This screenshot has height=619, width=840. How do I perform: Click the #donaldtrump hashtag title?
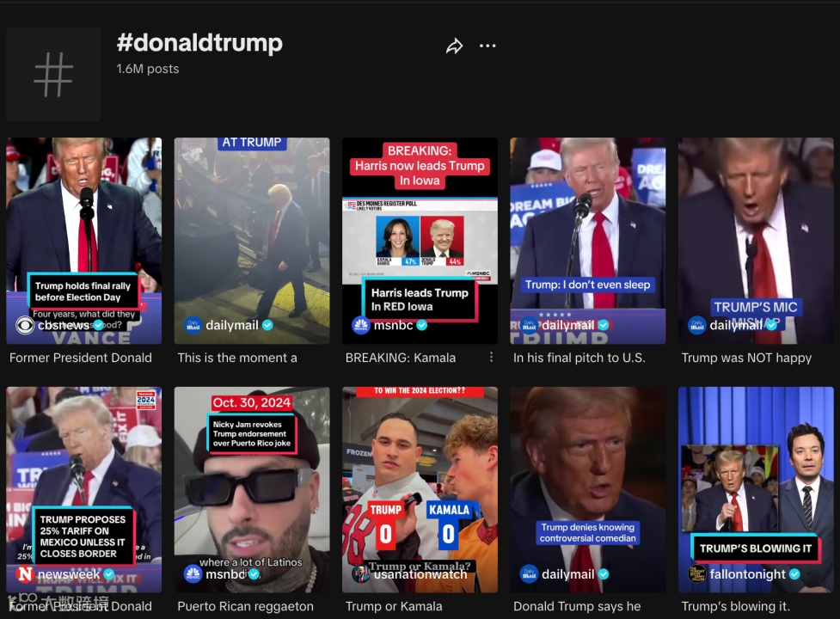click(199, 43)
